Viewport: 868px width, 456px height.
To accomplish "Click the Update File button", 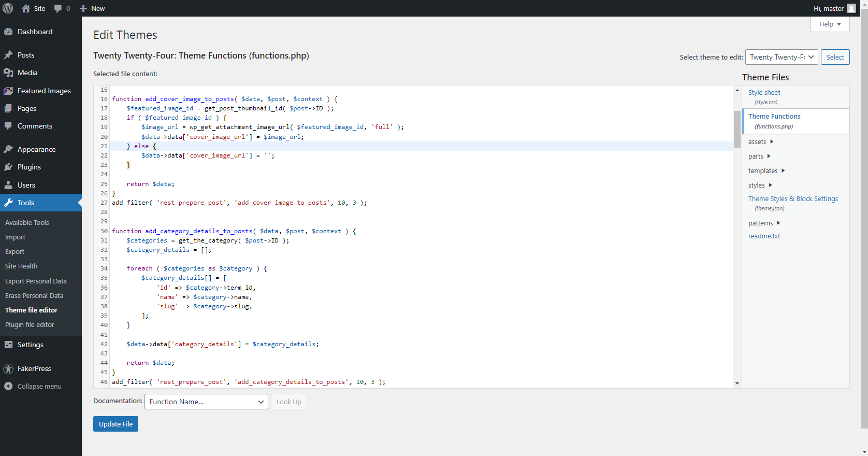I will (115, 424).
